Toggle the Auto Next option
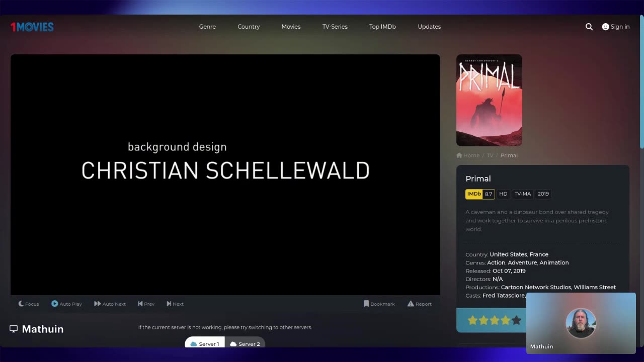 click(110, 304)
